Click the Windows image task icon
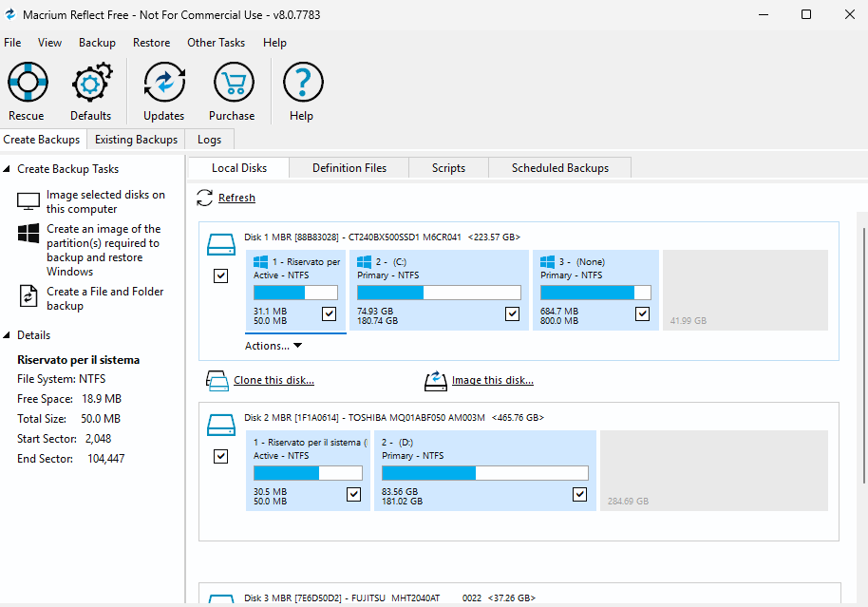Image resolution: width=868 pixels, height=607 pixels. 28,233
